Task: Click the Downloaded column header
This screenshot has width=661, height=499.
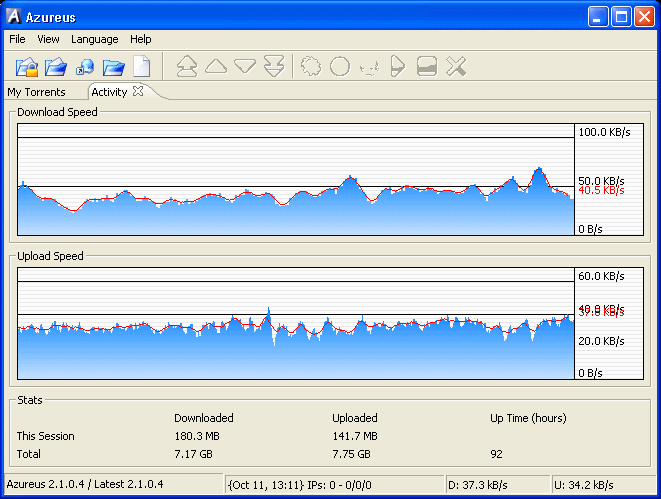Action: click(x=204, y=418)
